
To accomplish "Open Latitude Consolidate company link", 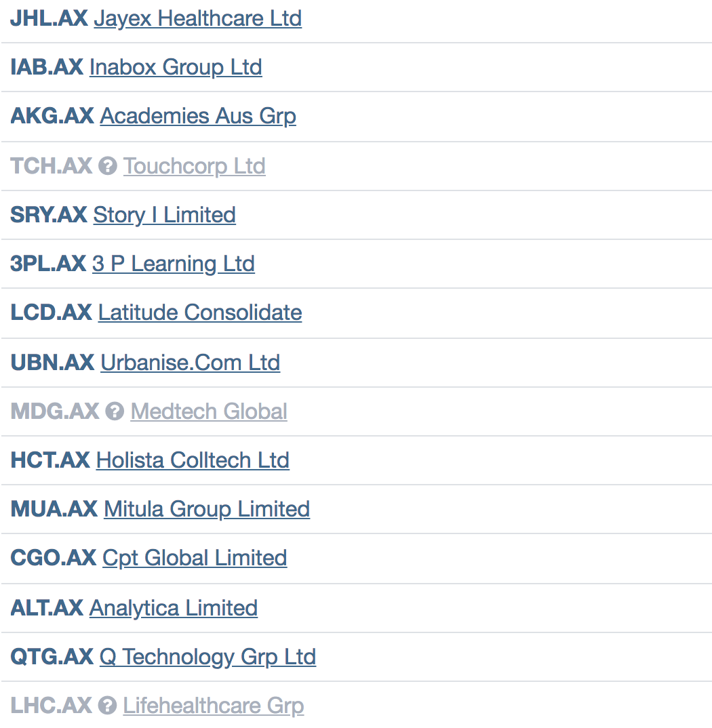I will click(200, 312).
